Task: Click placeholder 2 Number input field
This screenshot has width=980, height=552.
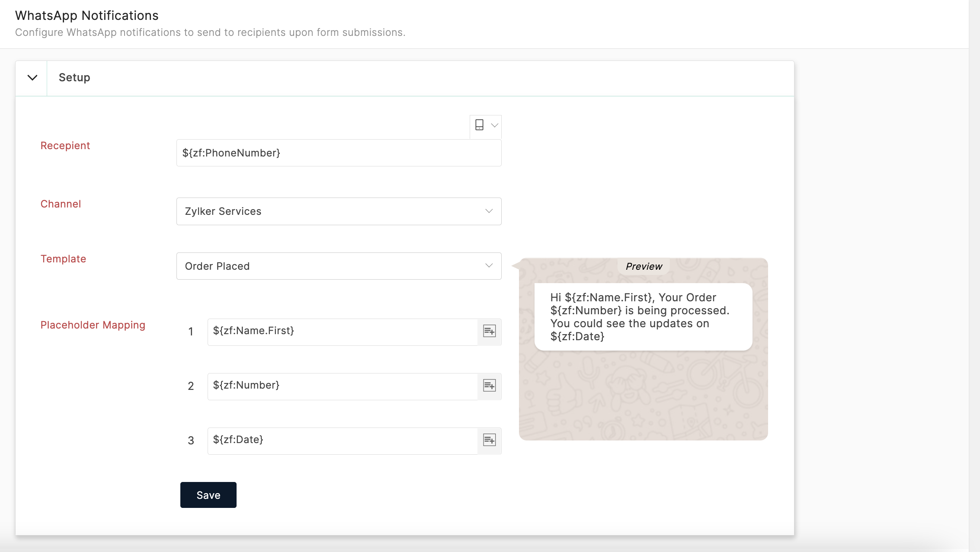Action: tap(342, 386)
